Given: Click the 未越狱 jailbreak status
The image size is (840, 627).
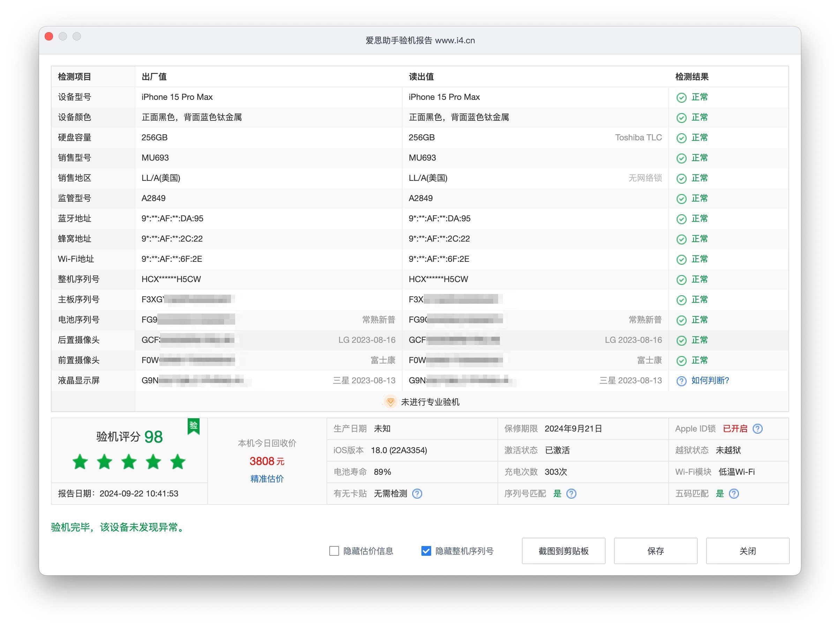Looking at the screenshot, I should click(x=728, y=450).
